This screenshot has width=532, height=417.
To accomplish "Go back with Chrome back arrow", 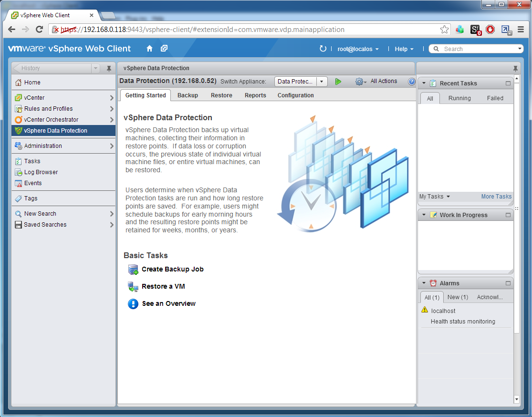I will (11, 30).
